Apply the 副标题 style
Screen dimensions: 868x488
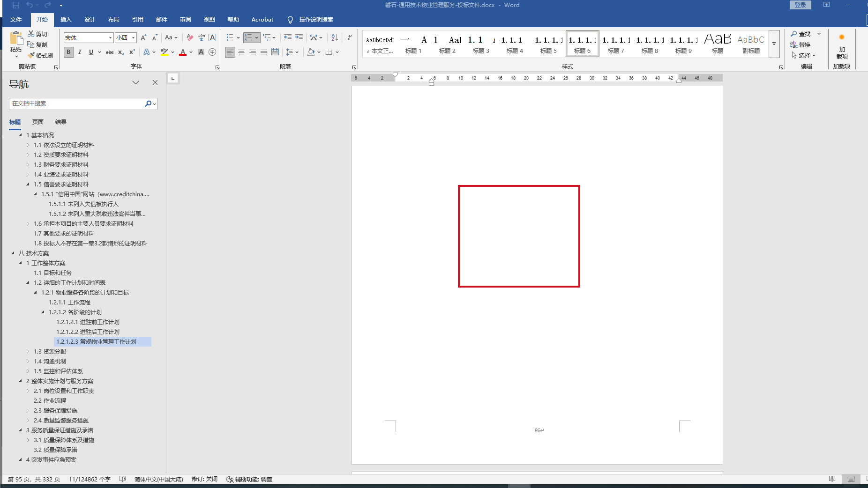[x=751, y=44]
